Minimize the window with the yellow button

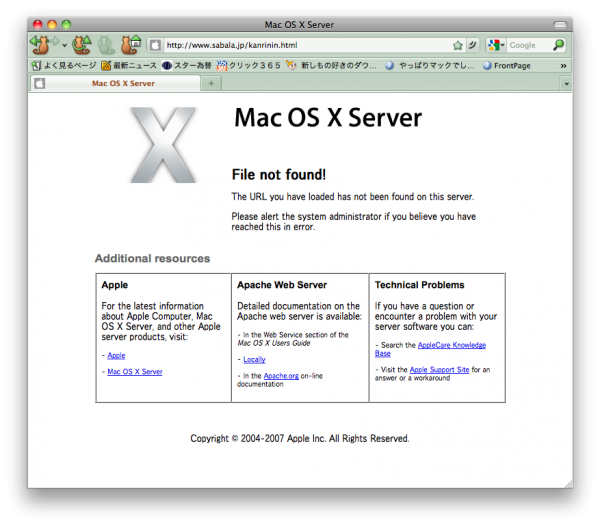click(52, 24)
